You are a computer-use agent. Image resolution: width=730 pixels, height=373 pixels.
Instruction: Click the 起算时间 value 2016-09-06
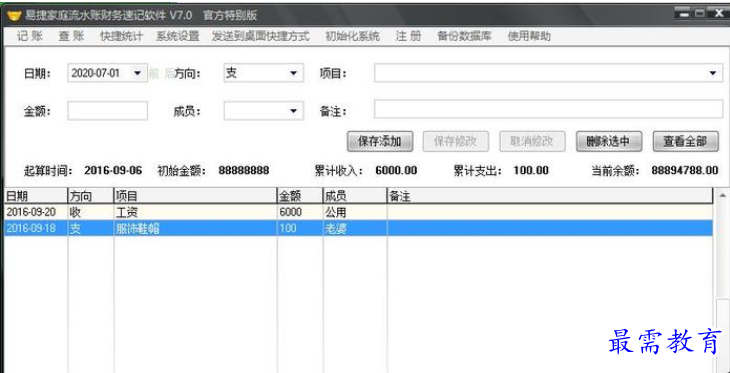pos(113,170)
